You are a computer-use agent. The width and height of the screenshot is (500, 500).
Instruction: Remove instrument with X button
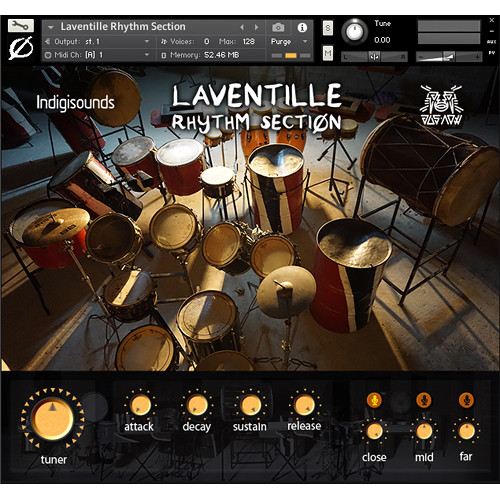pyautogui.click(x=491, y=20)
